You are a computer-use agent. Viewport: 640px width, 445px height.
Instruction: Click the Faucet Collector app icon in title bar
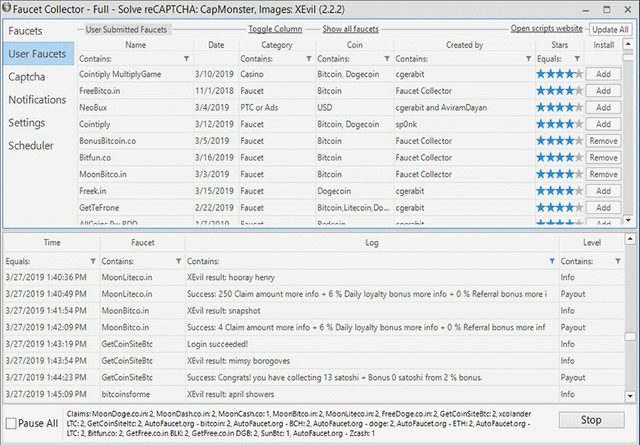(6, 8)
